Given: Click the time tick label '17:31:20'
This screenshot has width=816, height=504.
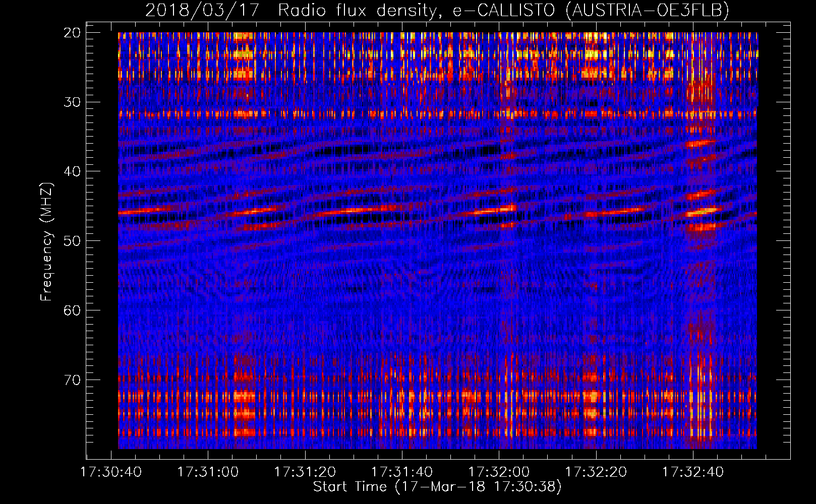Looking at the screenshot, I should tap(305, 472).
